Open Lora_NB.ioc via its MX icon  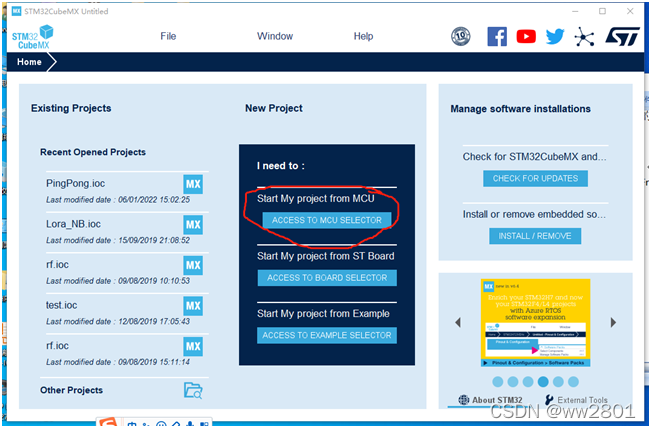tap(193, 225)
